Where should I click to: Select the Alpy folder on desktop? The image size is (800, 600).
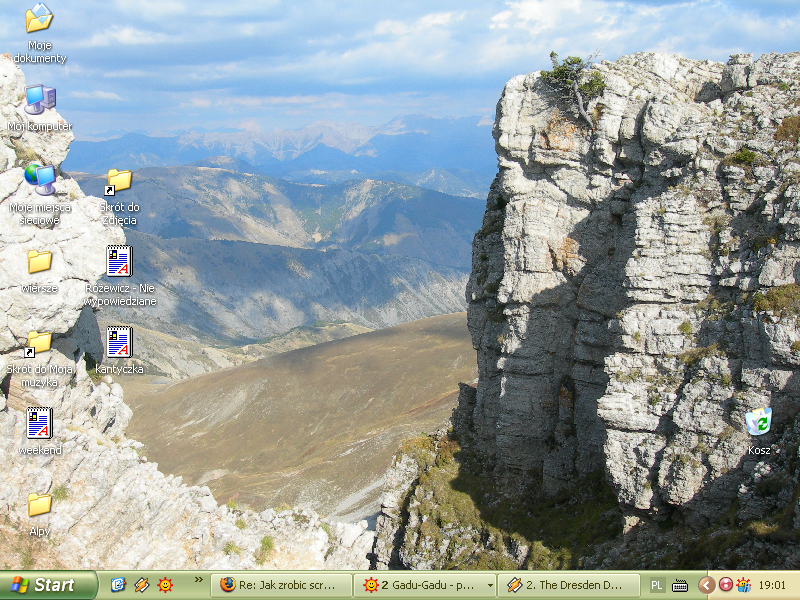pyautogui.click(x=39, y=505)
